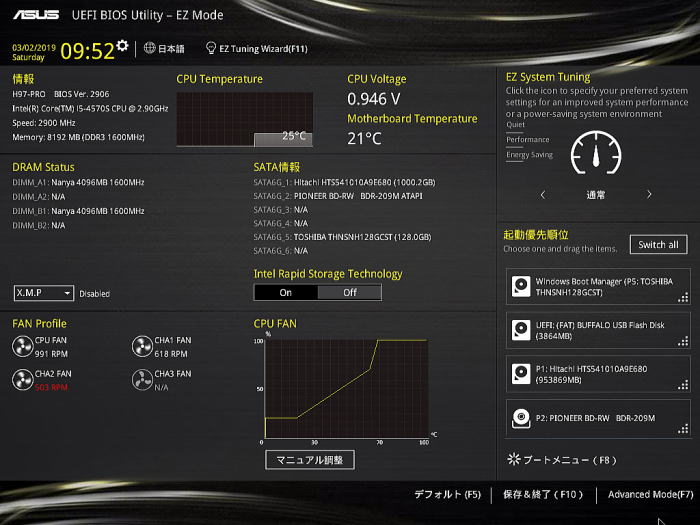The height and width of the screenshot is (525, 700).
Task: Click the 09:52 clock display
Action: point(88,51)
